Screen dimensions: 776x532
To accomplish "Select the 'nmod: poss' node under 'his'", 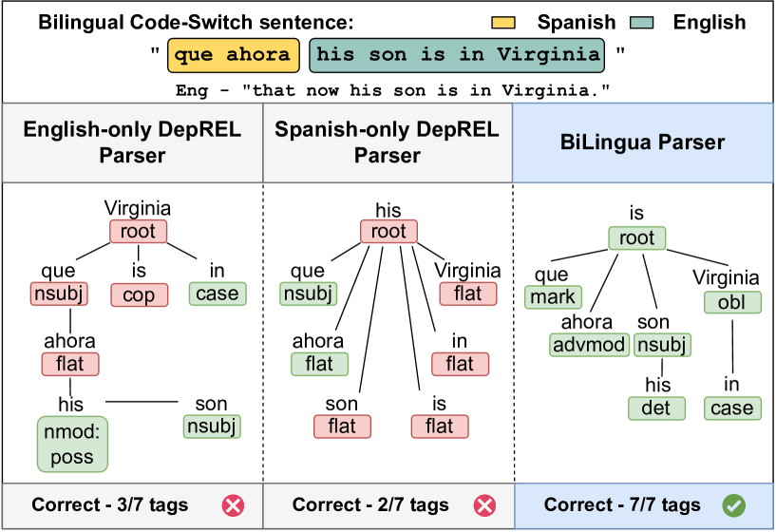I will click(x=72, y=443).
